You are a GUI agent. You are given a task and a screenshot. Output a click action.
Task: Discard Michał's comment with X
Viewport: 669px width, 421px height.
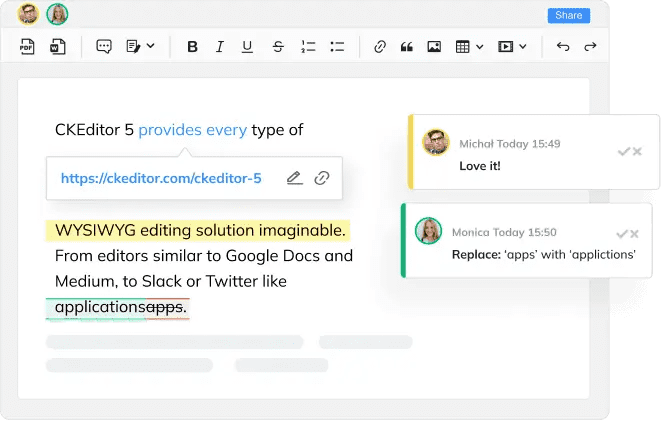637,151
